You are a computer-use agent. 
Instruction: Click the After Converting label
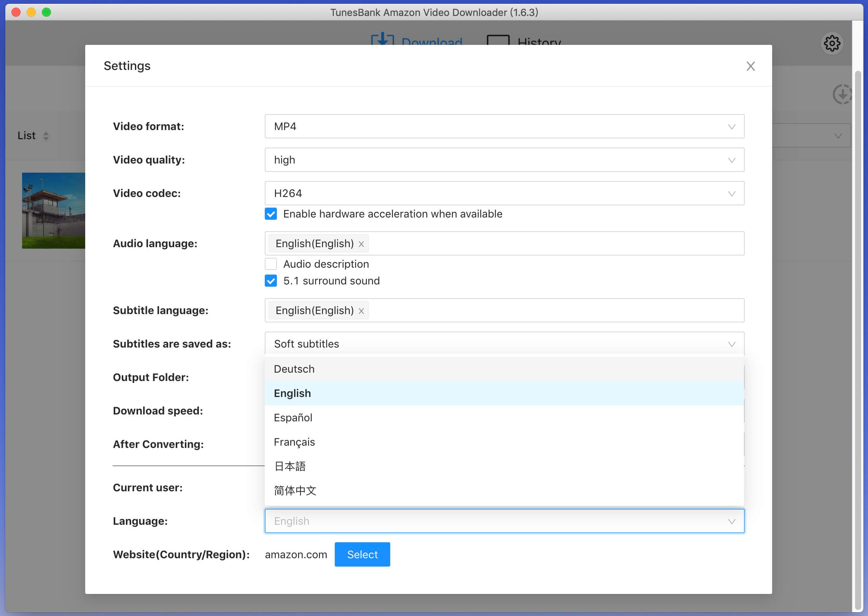pyautogui.click(x=158, y=444)
